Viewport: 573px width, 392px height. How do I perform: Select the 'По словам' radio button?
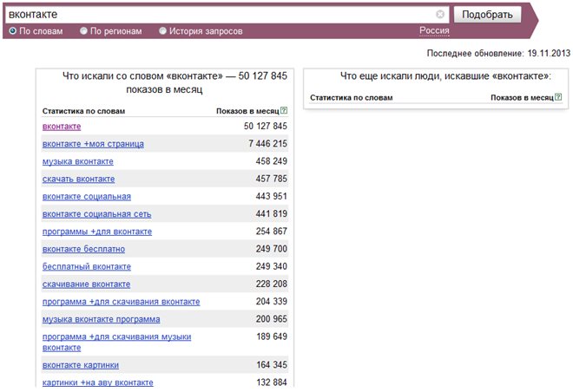[13, 31]
